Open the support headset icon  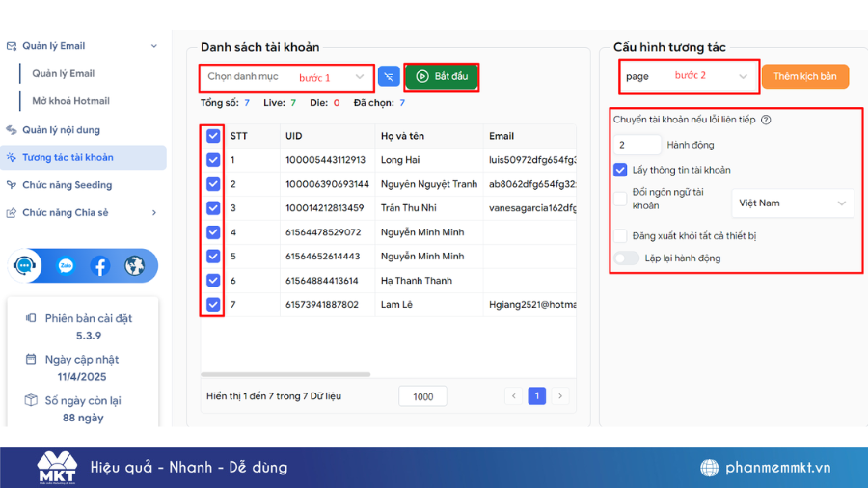pyautogui.click(x=24, y=266)
